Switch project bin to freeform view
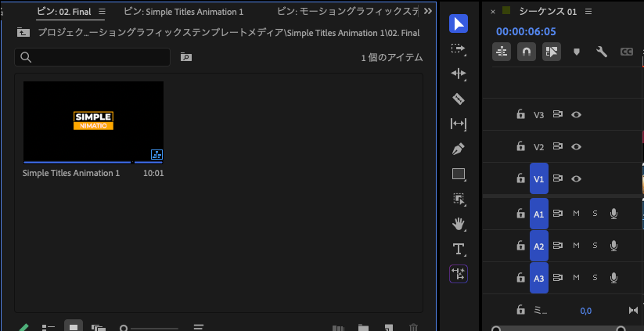The width and height of the screenshot is (644, 331). (x=98, y=327)
